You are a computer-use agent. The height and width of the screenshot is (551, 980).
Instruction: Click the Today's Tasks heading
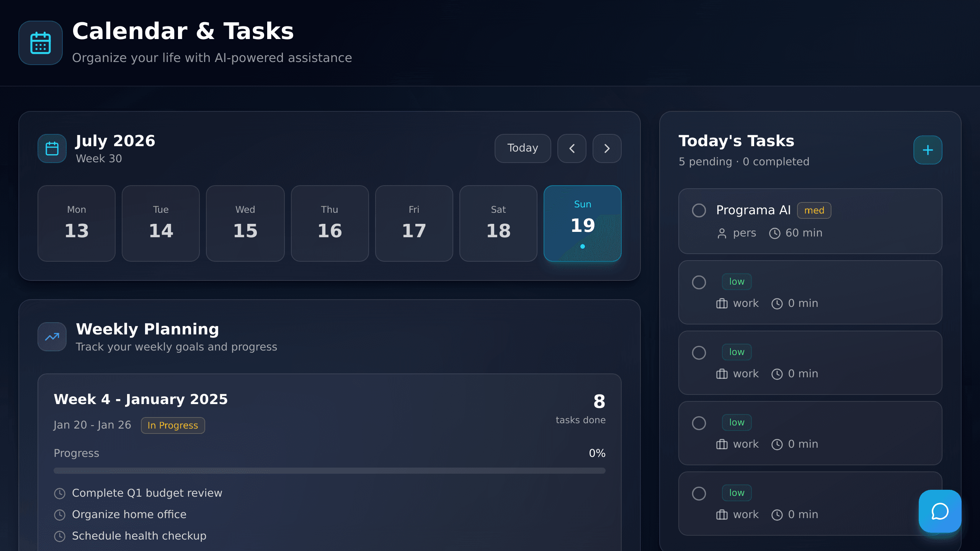pyautogui.click(x=737, y=141)
